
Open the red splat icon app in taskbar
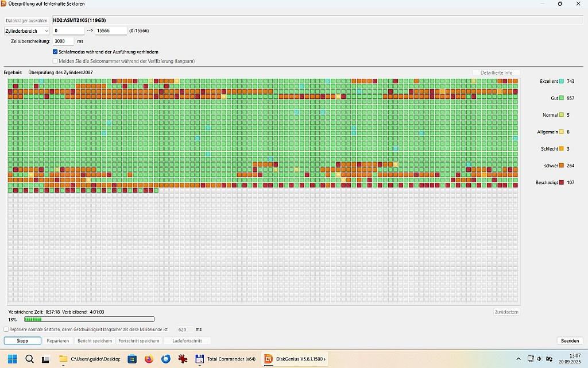tap(183, 359)
